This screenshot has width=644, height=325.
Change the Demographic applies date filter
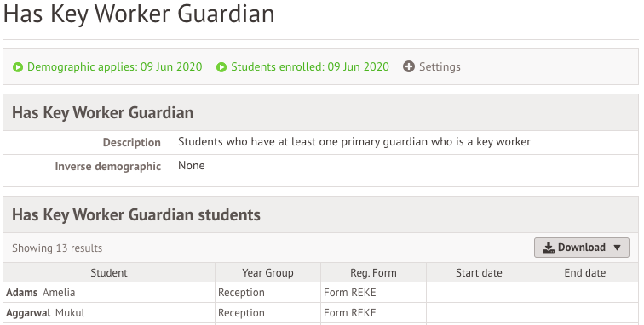[107, 67]
